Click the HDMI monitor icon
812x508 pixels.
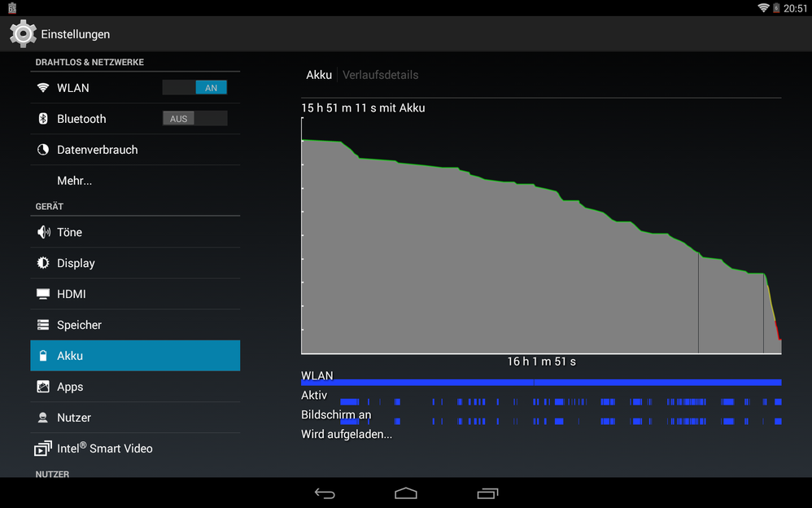pos(43,294)
